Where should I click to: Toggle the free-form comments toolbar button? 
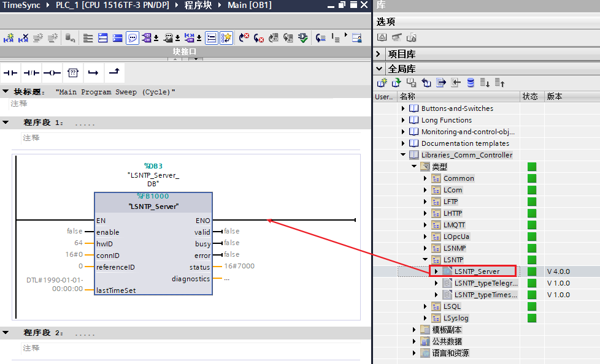[210, 38]
